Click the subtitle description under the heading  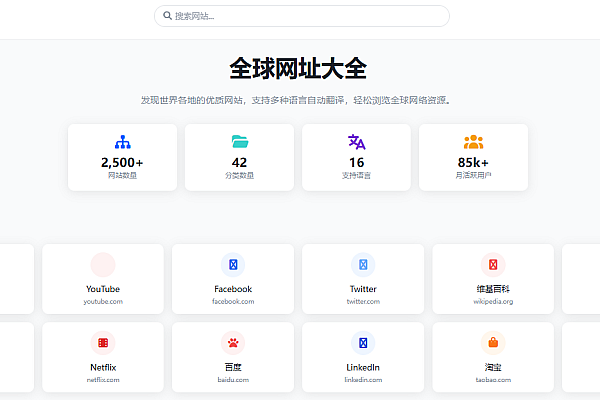pyautogui.click(x=296, y=100)
